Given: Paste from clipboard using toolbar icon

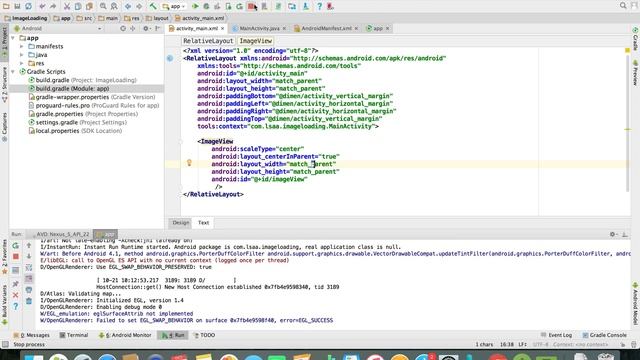Looking at the screenshot, I should coord(89,6).
